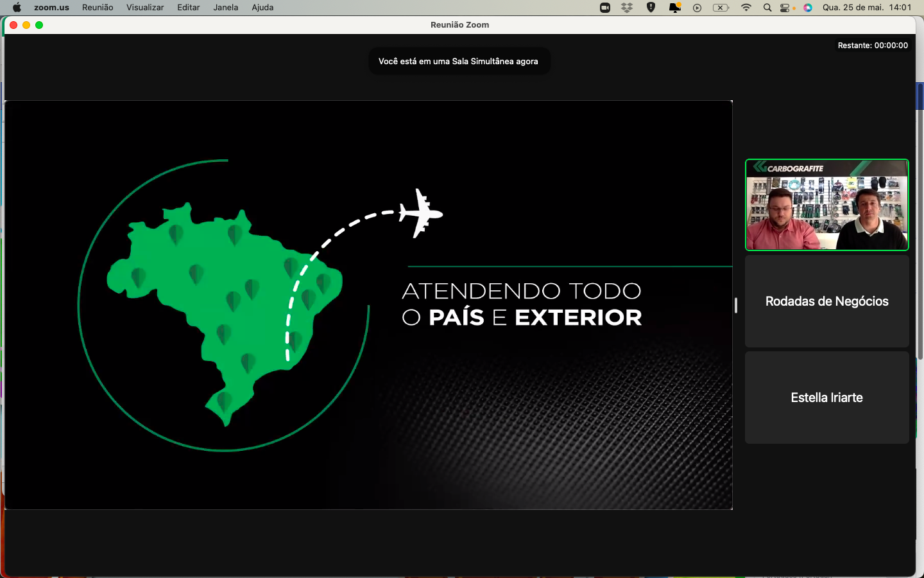Image resolution: width=924 pixels, height=578 pixels.
Task: Expand the Visualizar menu
Action: (x=145, y=8)
